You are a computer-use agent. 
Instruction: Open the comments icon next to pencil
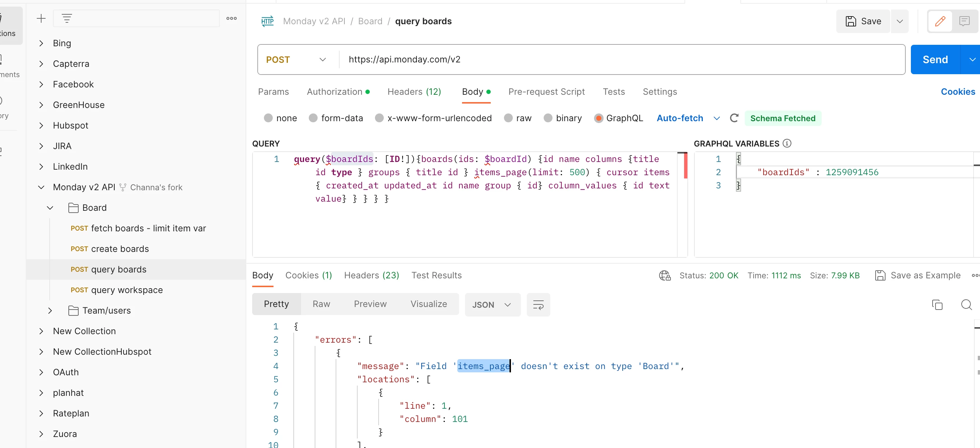[964, 21]
